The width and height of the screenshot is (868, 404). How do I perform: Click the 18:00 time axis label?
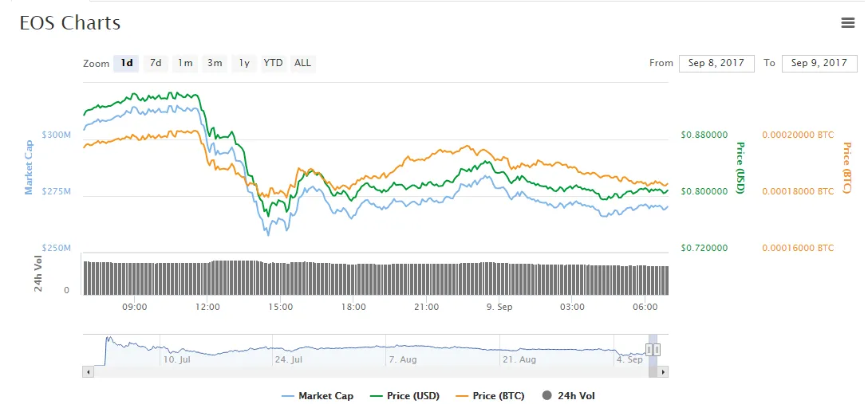[x=353, y=306]
